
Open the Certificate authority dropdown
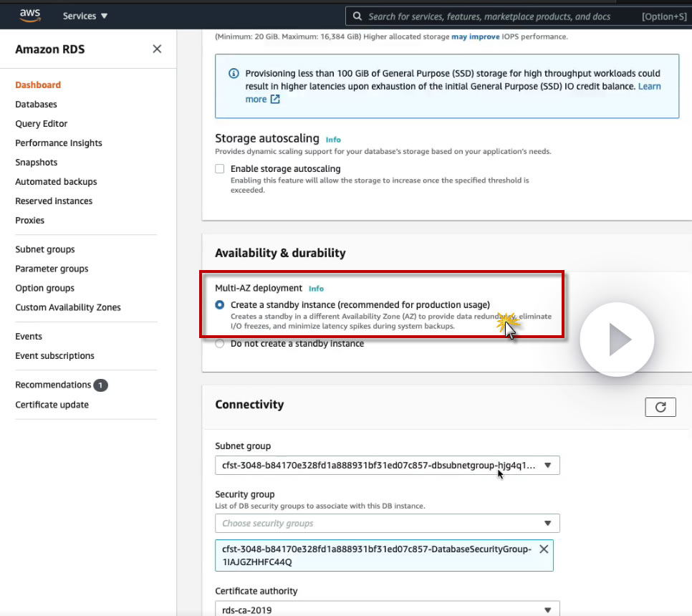[x=387, y=610]
